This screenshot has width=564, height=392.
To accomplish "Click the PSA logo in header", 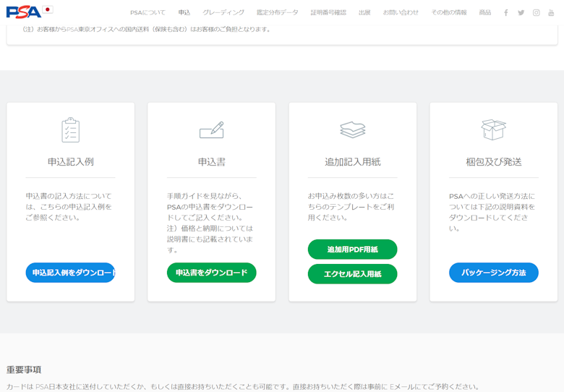I will point(23,12).
